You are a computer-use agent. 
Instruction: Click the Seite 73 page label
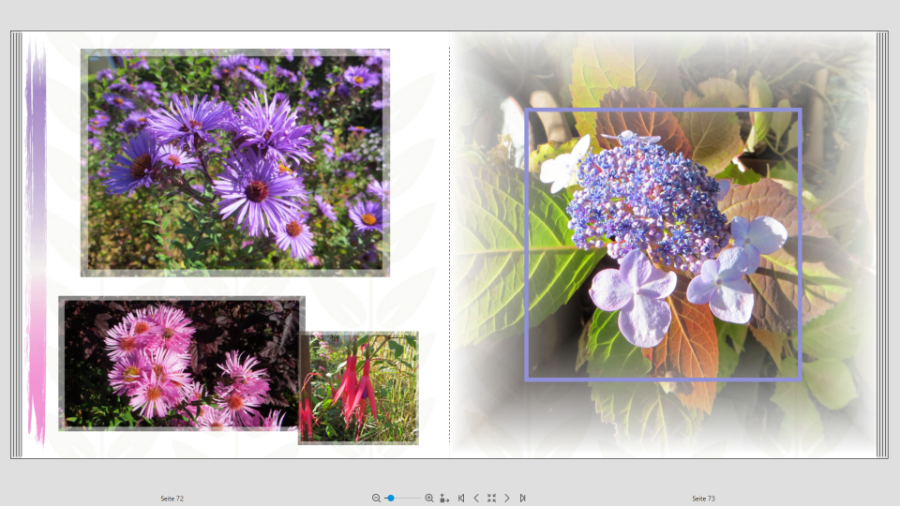coord(704,499)
